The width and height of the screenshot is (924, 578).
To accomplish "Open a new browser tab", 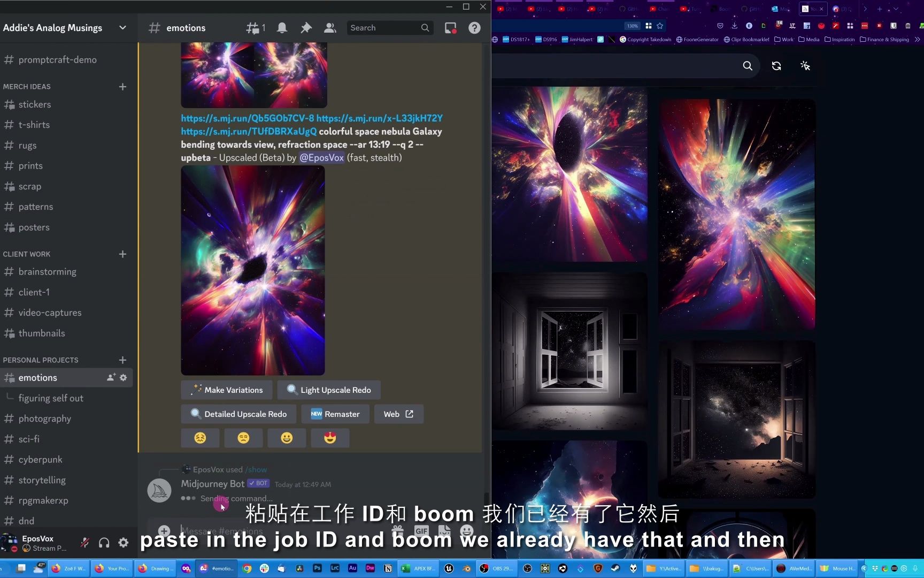I will pyautogui.click(x=880, y=9).
